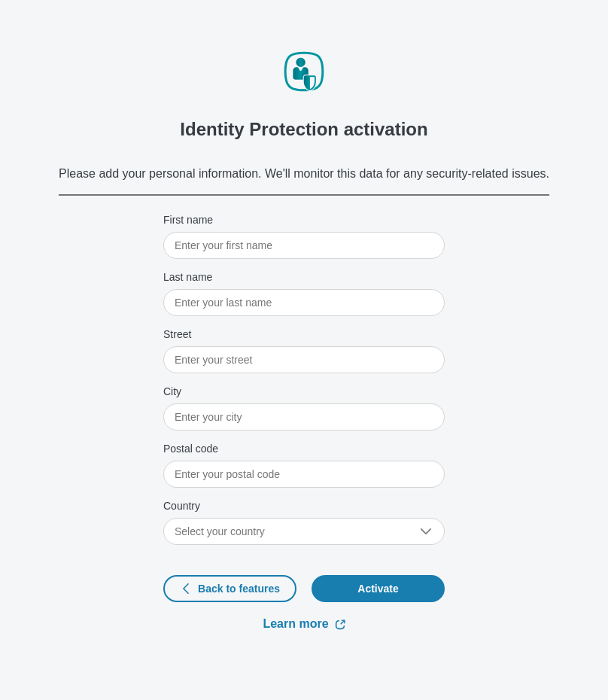Click the "Country" label text
608x700 pixels.
[181, 506]
